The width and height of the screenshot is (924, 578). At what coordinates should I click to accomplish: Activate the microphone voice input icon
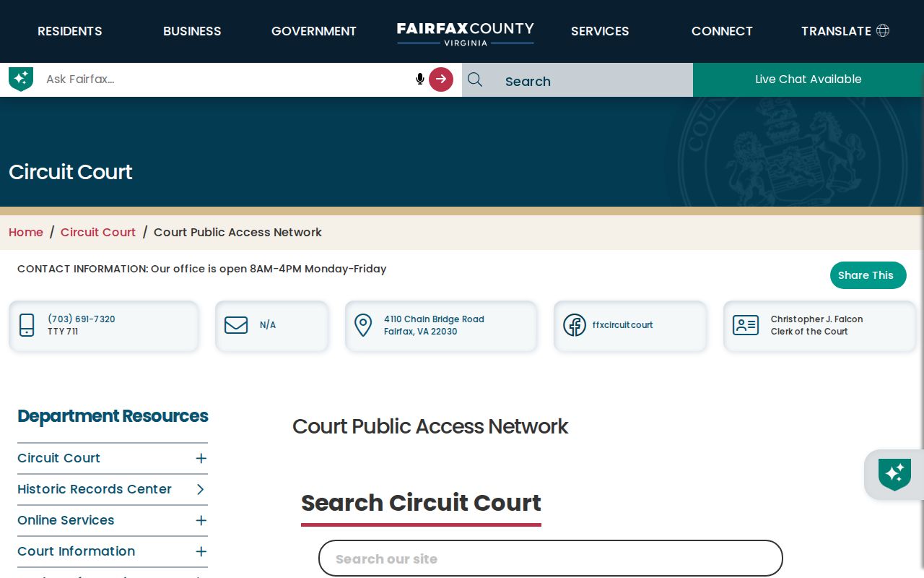pos(420,79)
